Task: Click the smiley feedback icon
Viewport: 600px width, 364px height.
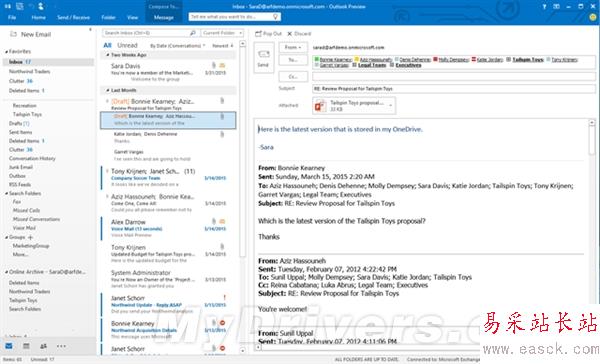Action: [593, 17]
